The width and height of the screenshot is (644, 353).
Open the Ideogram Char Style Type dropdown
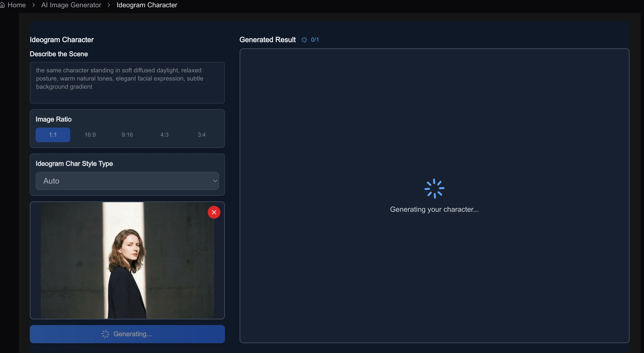point(127,181)
